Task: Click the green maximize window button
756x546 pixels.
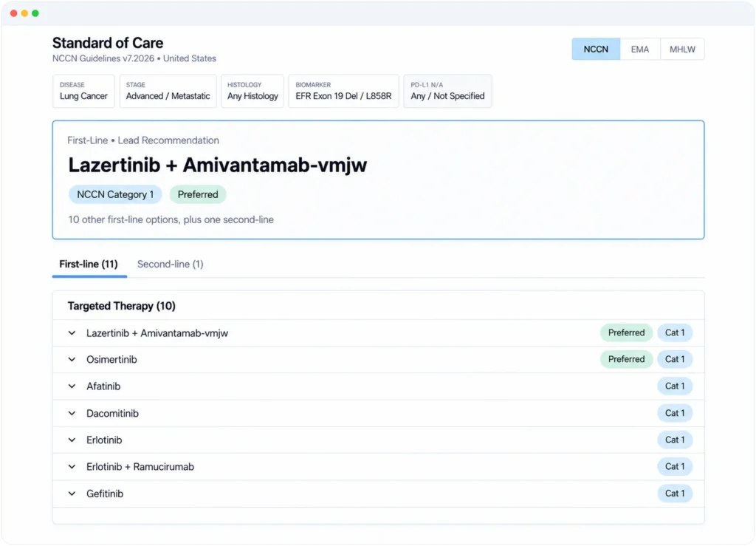Action: [x=35, y=13]
